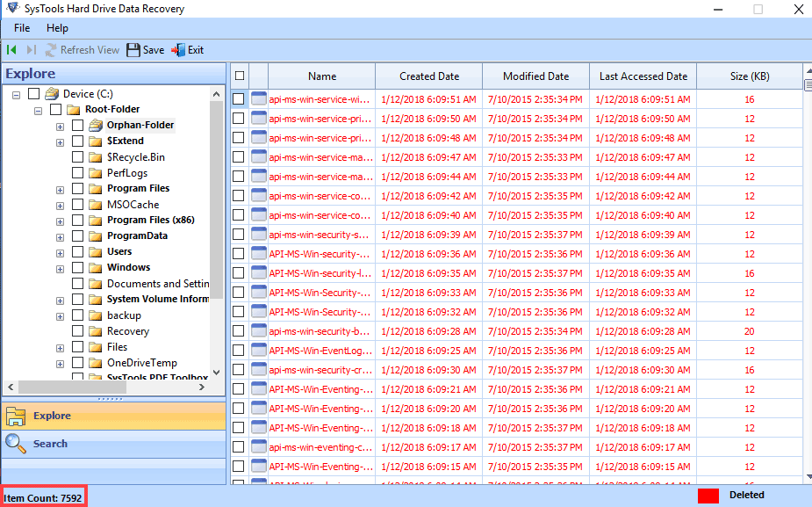Screen dimensions: 812x507
Task: Check the select-all checkbox in list header
Action: [239, 76]
